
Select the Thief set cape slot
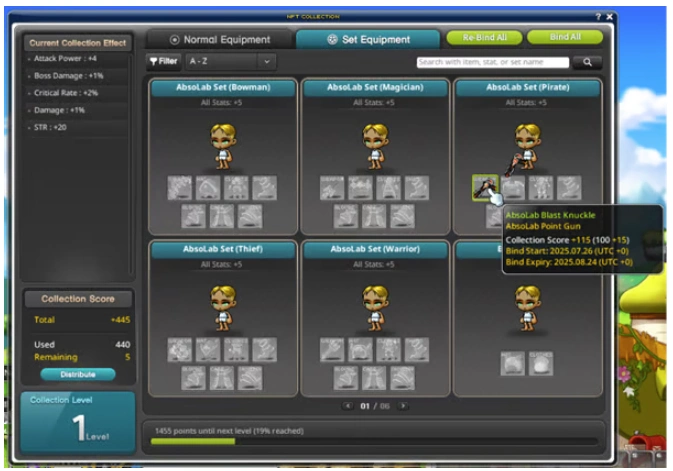pyautogui.click(x=222, y=377)
